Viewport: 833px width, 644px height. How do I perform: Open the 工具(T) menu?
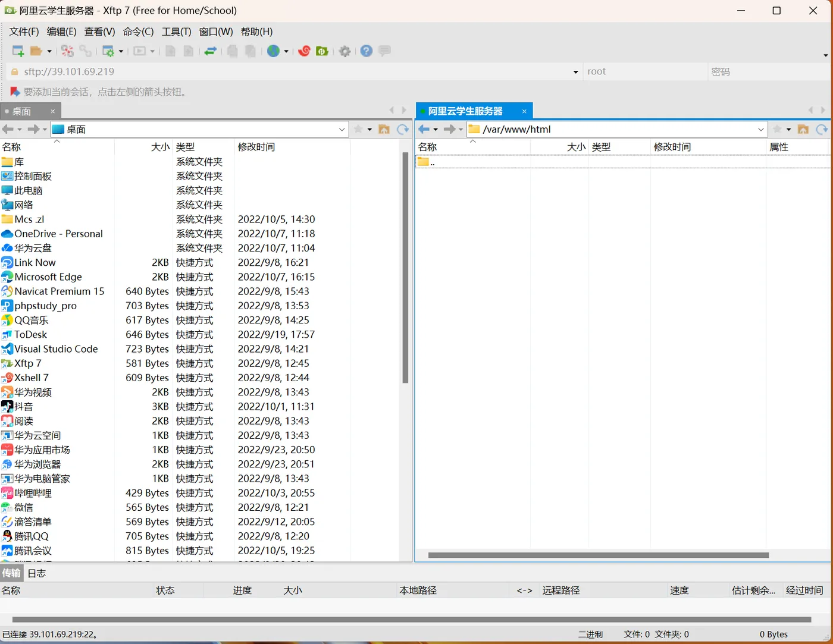point(176,32)
